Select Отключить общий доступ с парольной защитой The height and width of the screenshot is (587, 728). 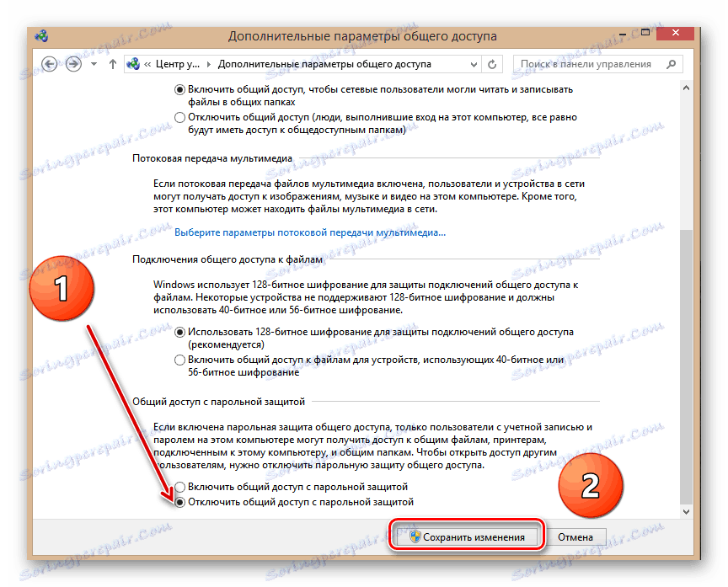179,502
